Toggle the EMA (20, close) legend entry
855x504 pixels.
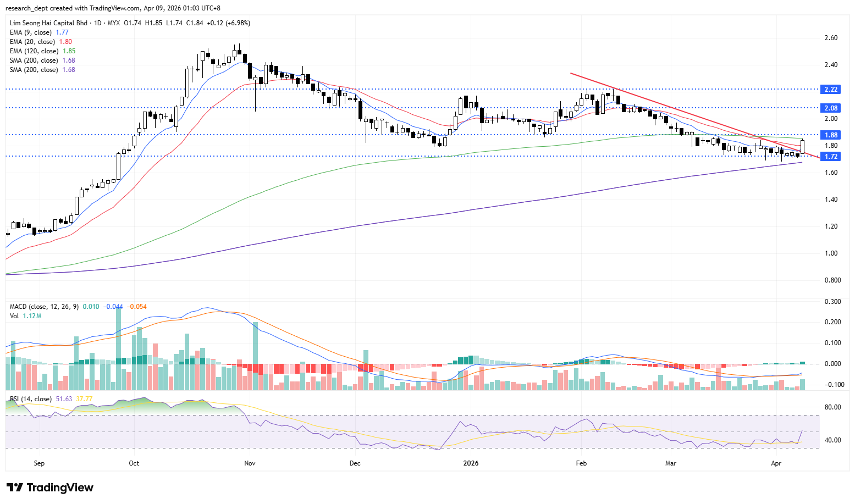(x=32, y=42)
